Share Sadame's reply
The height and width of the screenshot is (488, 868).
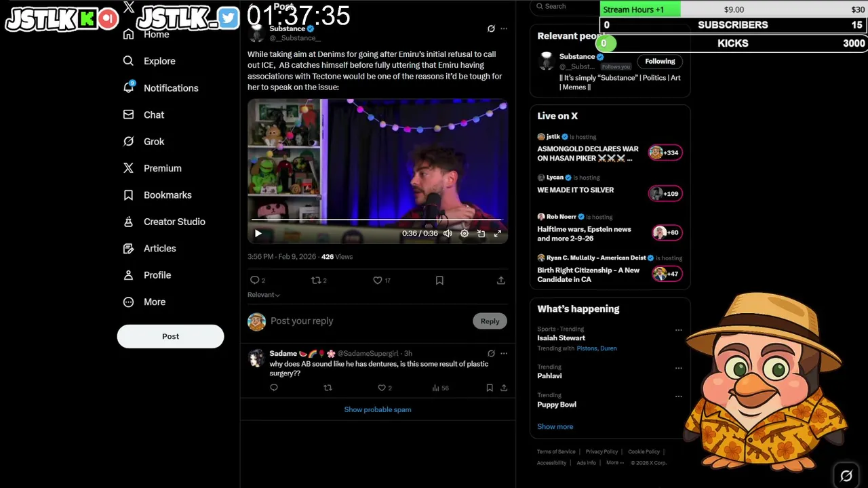pyautogui.click(x=504, y=388)
